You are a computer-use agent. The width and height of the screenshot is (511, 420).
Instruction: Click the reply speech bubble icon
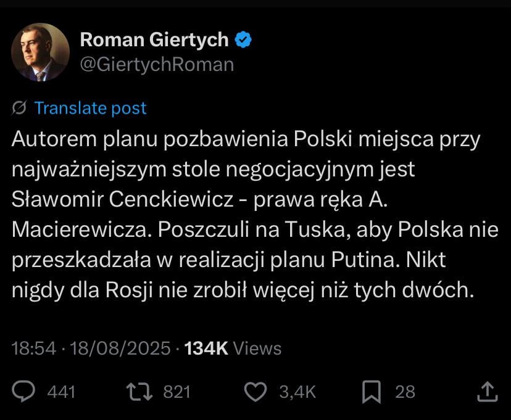23,391
